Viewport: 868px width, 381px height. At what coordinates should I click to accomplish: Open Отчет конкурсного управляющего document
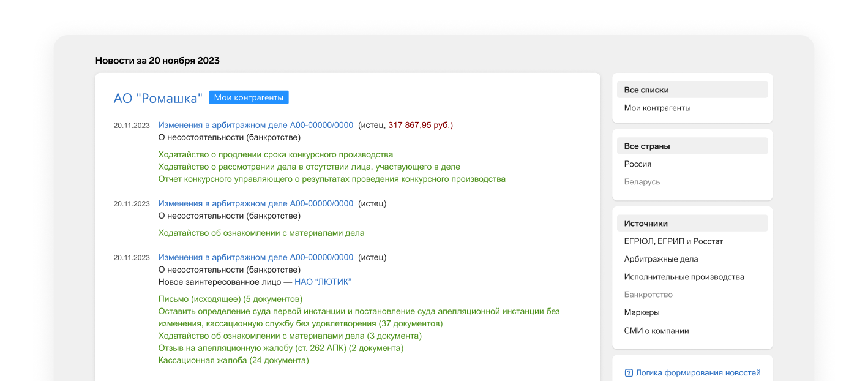[x=332, y=179]
